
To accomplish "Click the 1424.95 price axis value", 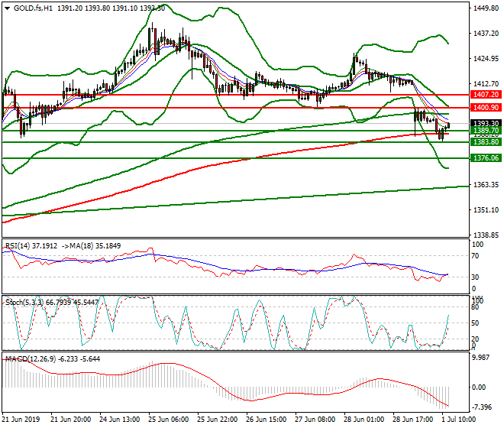I will coord(486,59).
